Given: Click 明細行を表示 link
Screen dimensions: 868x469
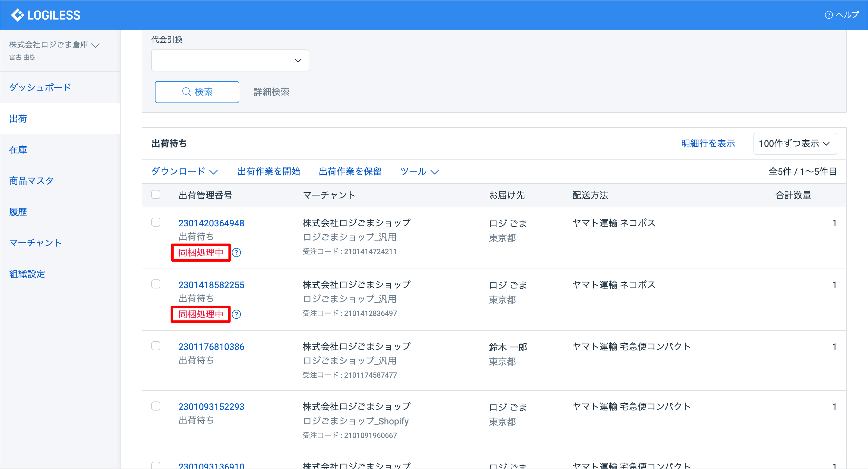Looking at the screenshot, I should pos(708,143).
